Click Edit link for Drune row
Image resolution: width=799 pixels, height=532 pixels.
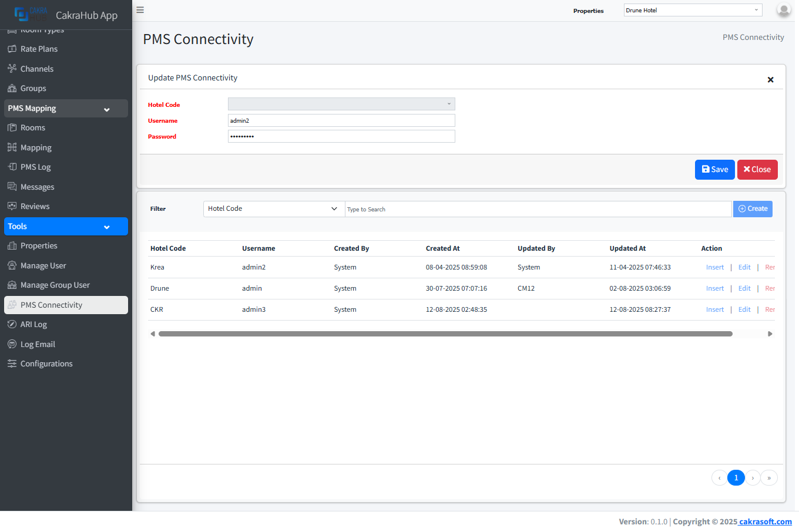(744, 288)
